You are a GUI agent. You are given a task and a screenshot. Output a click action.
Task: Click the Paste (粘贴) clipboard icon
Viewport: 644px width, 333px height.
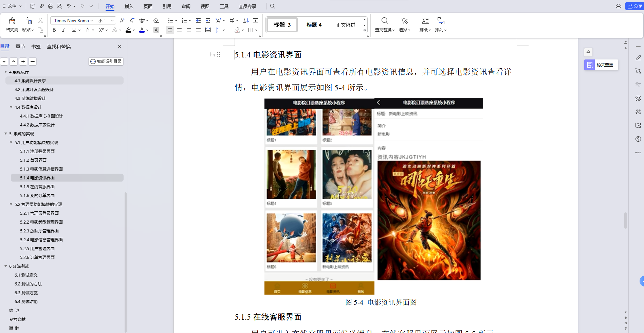pyautogui.click(x=28, y=21)
